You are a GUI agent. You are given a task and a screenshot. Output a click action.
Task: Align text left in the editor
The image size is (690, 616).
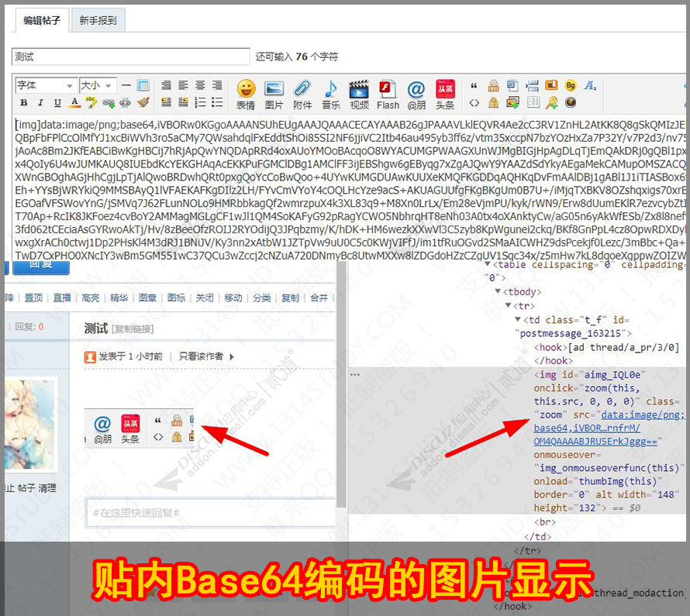point(183,85)
